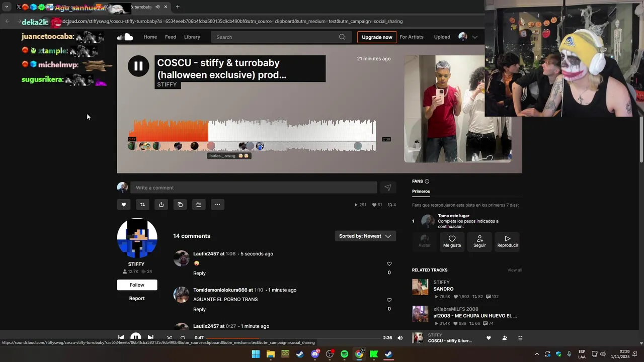Click the user avatar in the header
644x362 pixels.
pyautogui.click(x=463, y=37)
